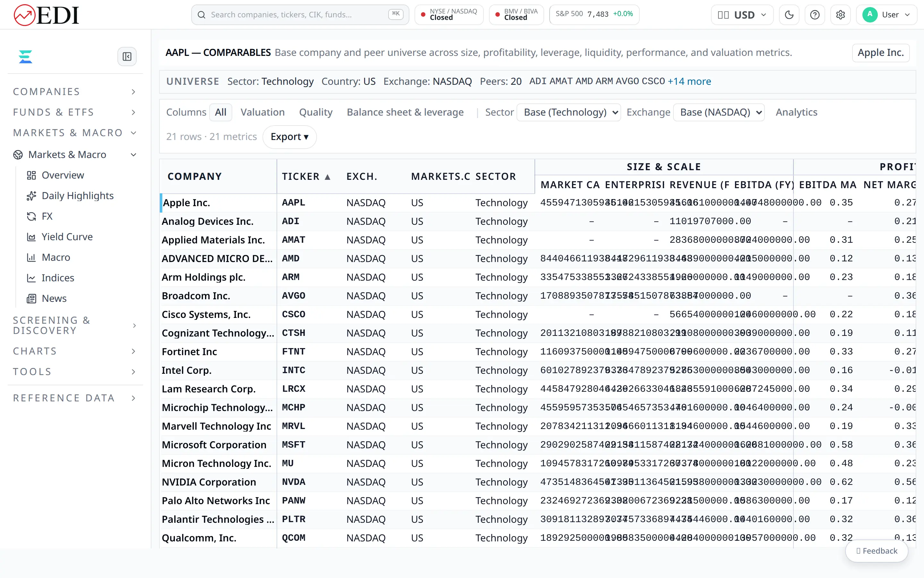Image resolution: width=924 pixels, height=578 pixels.
Task: Sort by Ticker column arrow
Action: (x=327, y=177)
